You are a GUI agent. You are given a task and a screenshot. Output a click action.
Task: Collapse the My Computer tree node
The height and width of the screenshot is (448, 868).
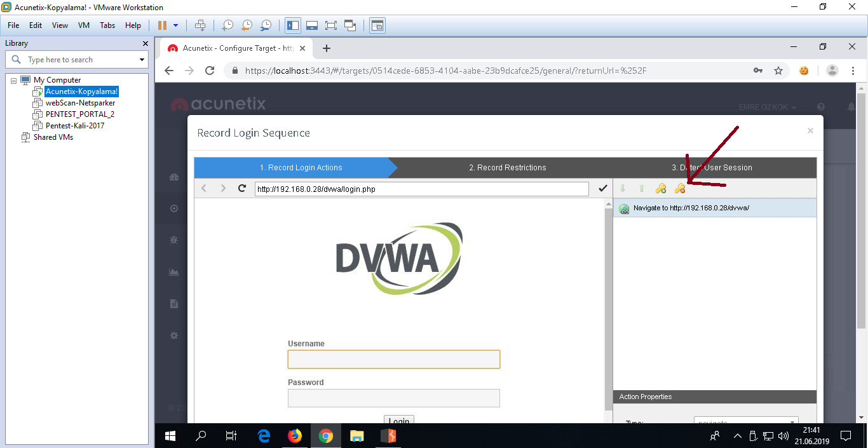tap(14, 80)
